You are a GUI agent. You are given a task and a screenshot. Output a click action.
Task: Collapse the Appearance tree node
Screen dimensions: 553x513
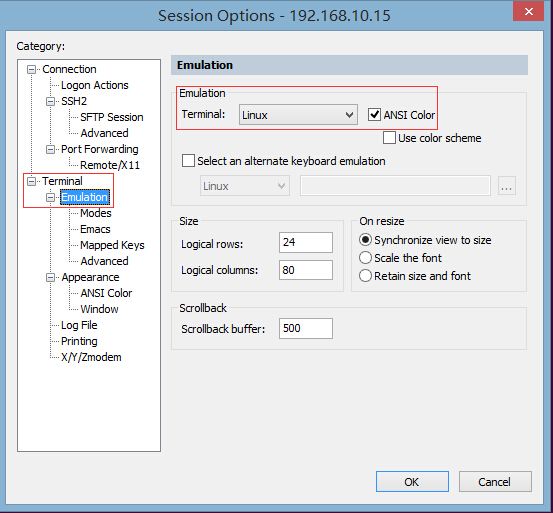(50, 277)
